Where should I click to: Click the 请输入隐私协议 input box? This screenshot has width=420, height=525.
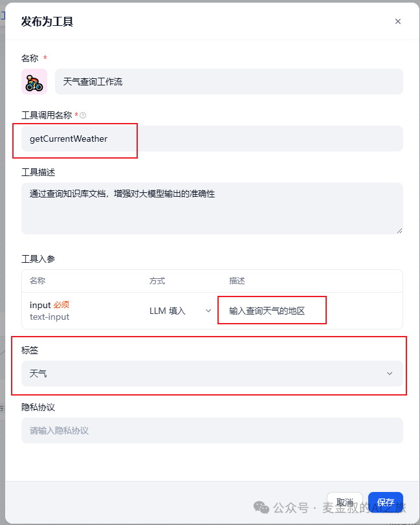pos(210,430)
